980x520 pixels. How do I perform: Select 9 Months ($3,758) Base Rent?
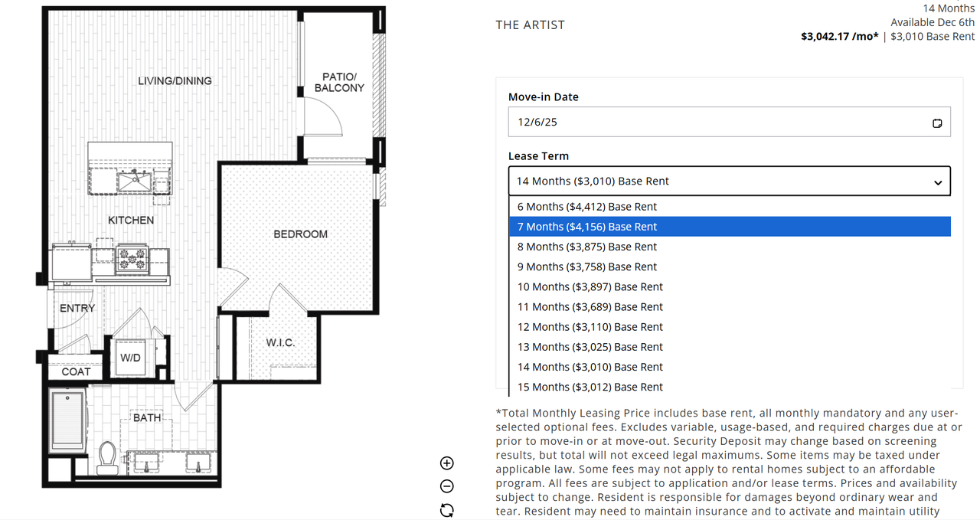coord(587,267)
